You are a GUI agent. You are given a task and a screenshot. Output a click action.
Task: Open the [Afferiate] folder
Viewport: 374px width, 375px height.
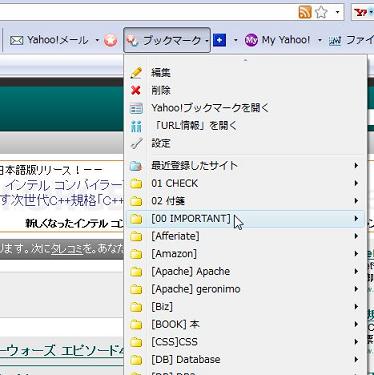(245, 236)
